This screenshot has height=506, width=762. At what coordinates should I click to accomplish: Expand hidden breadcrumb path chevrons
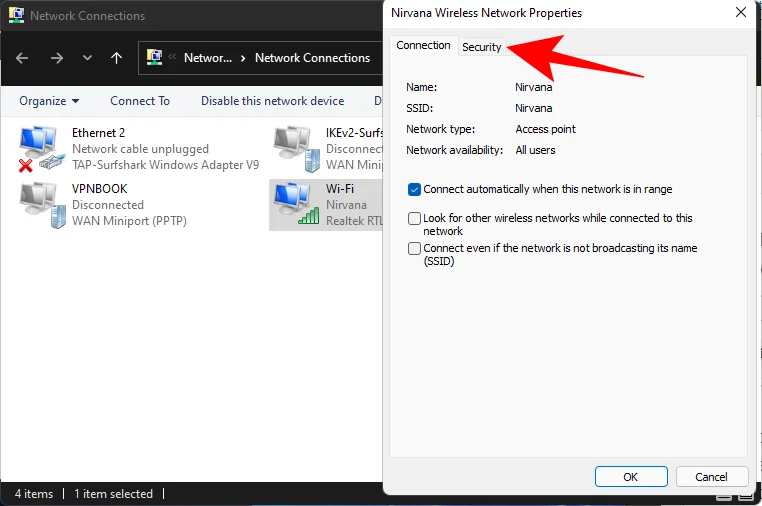point(172,57)
